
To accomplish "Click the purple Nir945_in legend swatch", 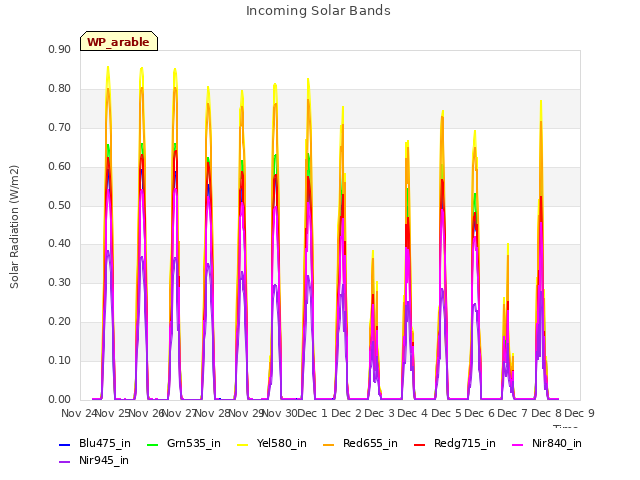I will point(64,462).
